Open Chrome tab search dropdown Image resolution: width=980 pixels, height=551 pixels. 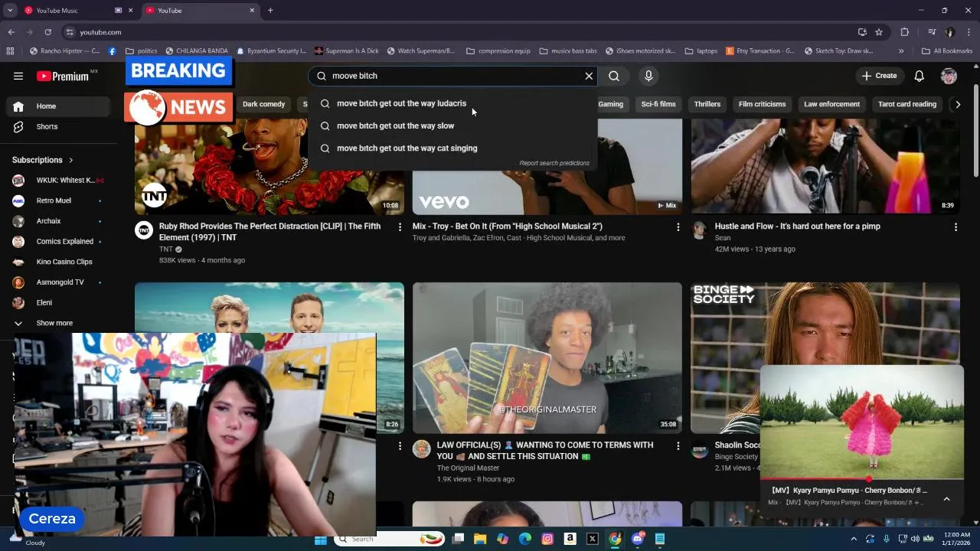point(10,11)
